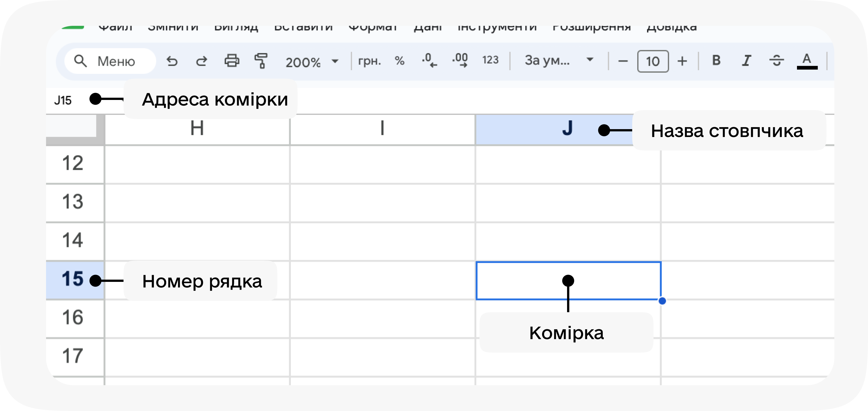Screen dimensions: 868x411
Task: Select row 16 header
Action: pyautogui.click(x=74, y=318)
